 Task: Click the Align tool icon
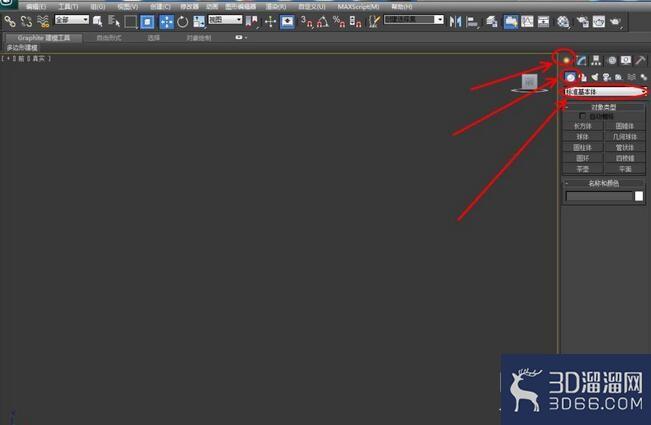[472, 21]
